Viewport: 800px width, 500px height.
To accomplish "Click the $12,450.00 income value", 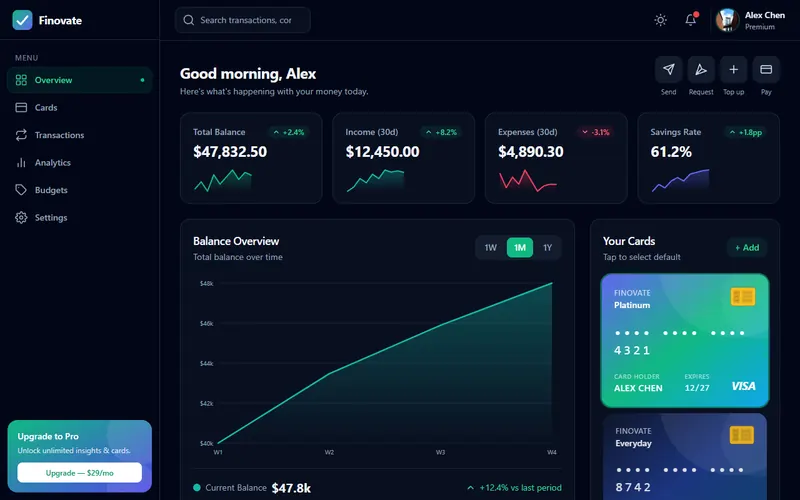I will 383,152.
